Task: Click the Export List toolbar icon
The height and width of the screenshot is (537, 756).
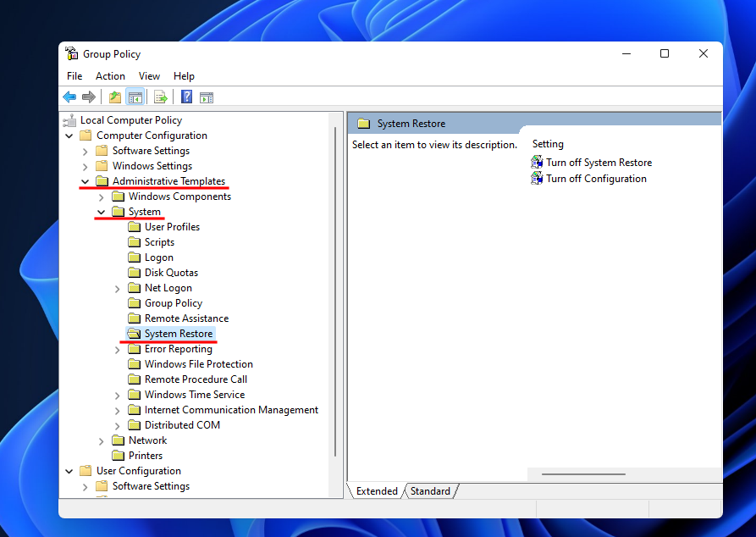Action: pyautogui.click(x=160, y=97)
